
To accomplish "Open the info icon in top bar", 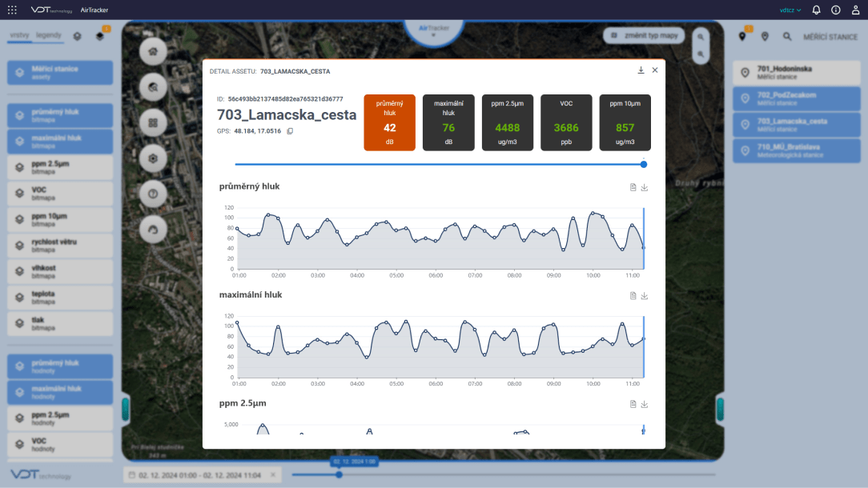I will 835,10.
